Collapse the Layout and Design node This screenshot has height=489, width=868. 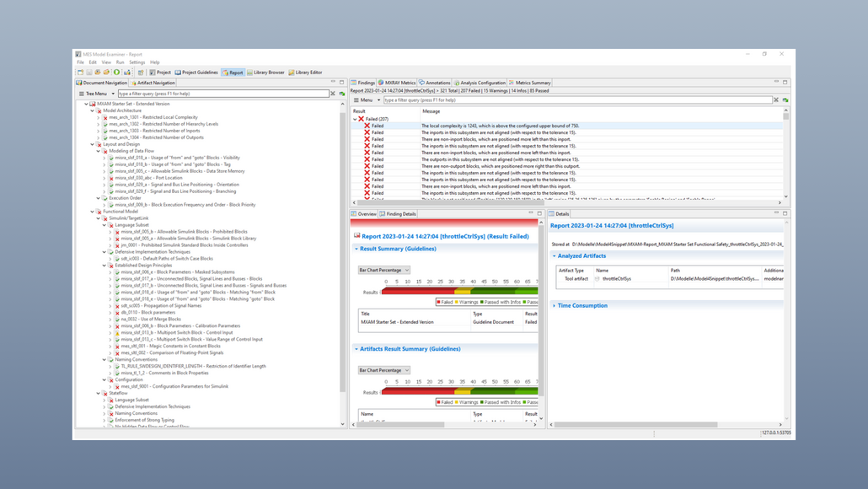coord(92,144)
